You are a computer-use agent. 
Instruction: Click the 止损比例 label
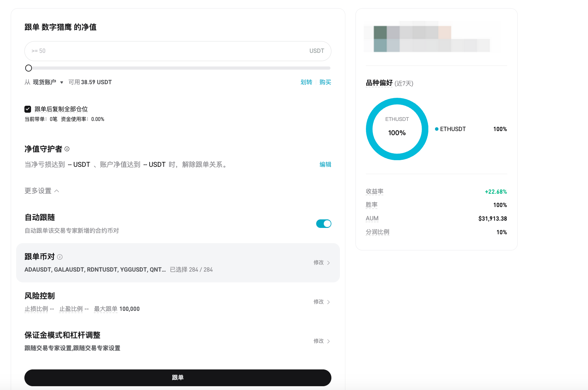tap(36, 309)
